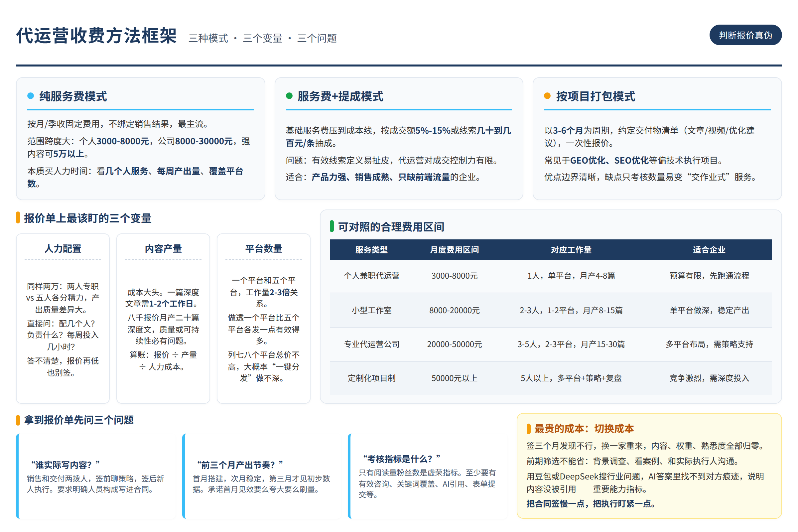Screen dimensions: 798x532
Task: Click the green dot beside 服务费+提成模式
Action: [289, 96]
